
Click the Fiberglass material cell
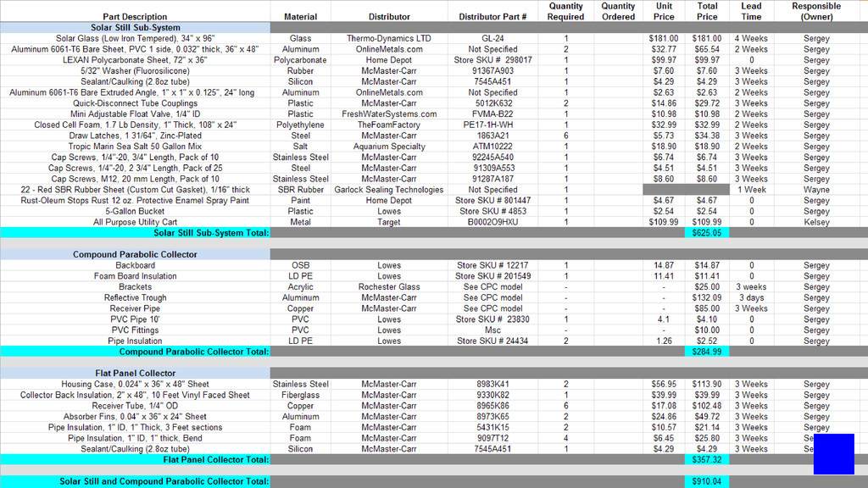pyautogui.click(x=301, y=395)
